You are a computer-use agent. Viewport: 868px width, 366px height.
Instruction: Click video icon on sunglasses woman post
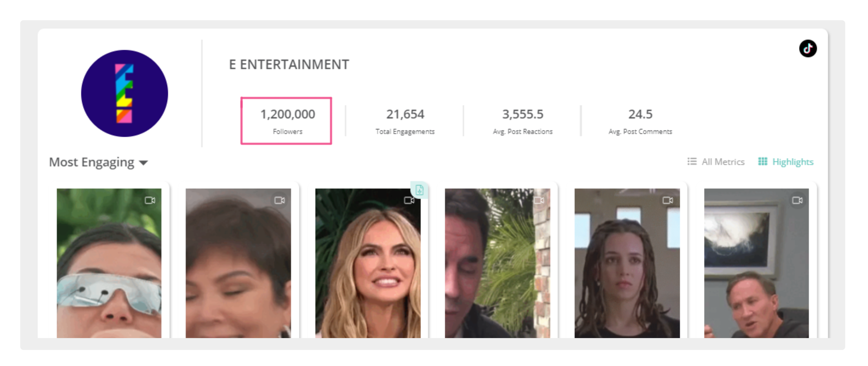pos(150,200)
